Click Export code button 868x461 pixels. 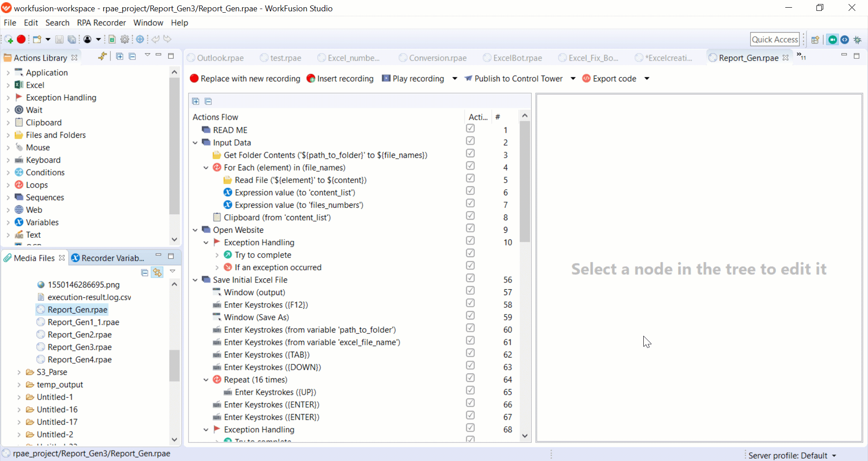(x=609, y=79)
